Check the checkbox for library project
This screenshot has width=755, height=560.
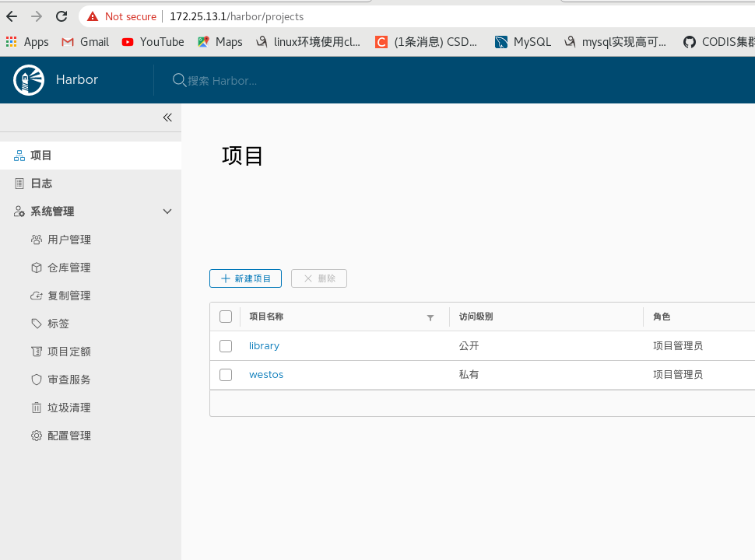[x=226, y=345]
